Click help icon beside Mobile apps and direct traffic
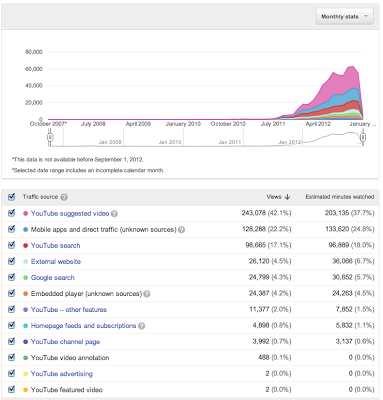This screenshot has height=400, width=383. 181,230
